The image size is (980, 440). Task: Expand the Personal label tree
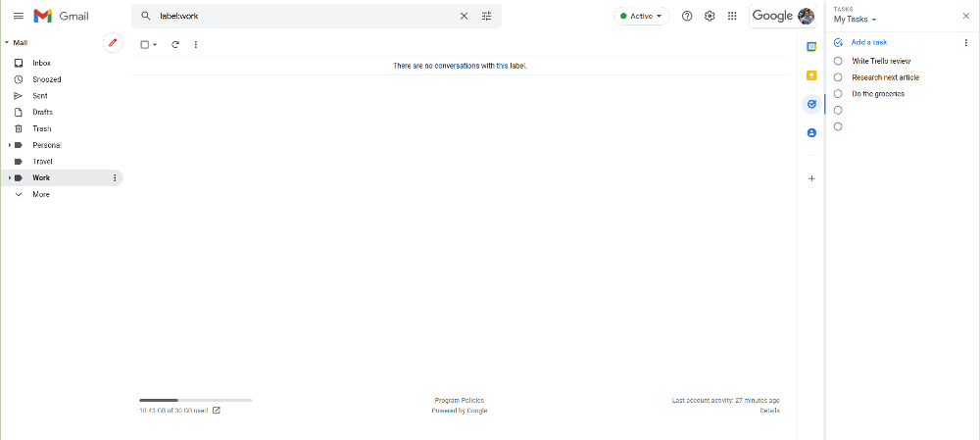(x=9, y=145)
